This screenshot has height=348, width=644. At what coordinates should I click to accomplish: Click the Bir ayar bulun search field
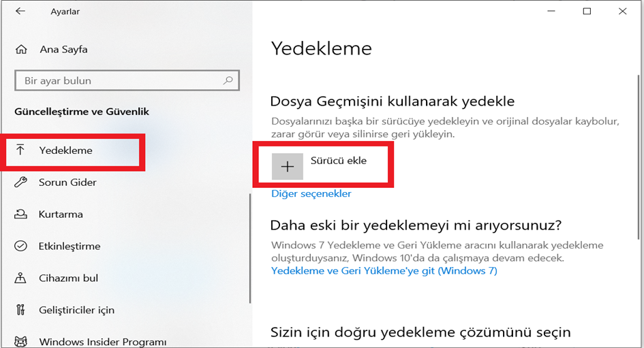(x=127, y=80)
